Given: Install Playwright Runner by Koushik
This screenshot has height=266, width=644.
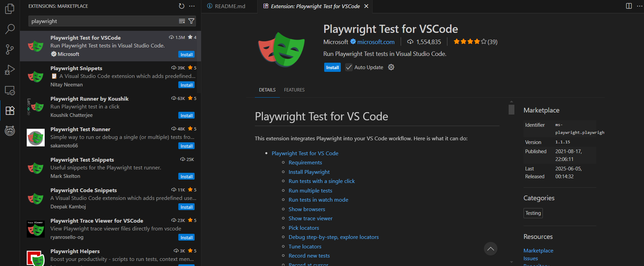Looking at the screenshot, I should click(186, 116).
